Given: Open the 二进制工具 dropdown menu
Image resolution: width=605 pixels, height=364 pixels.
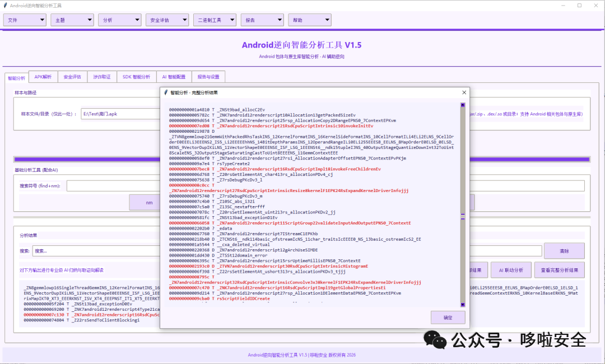Looking at the screenshot, I should (215, 20).
